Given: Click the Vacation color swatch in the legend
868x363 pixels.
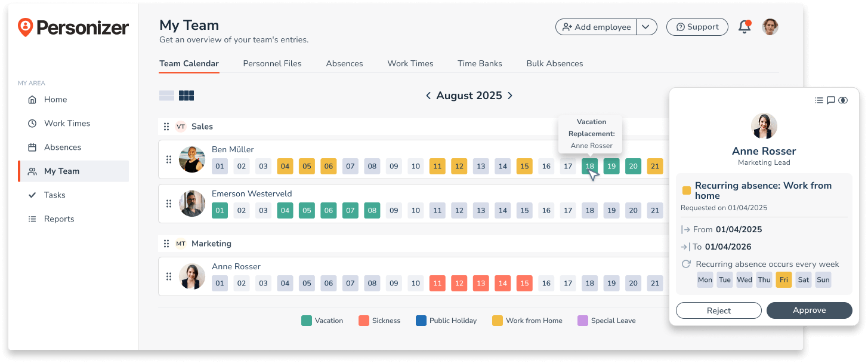Looking at the screenshot, I should click(x=305, y=320).
